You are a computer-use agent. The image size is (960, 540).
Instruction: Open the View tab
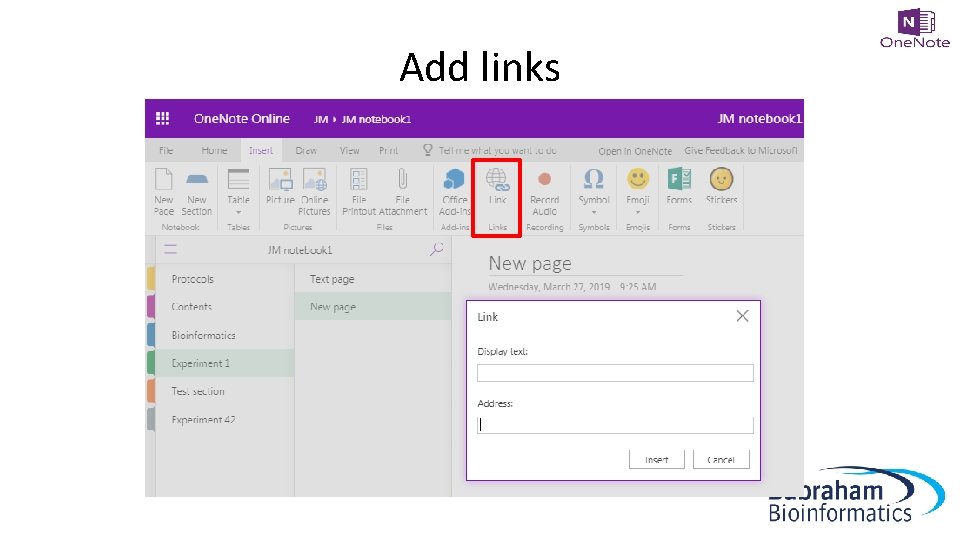point(350,151)
